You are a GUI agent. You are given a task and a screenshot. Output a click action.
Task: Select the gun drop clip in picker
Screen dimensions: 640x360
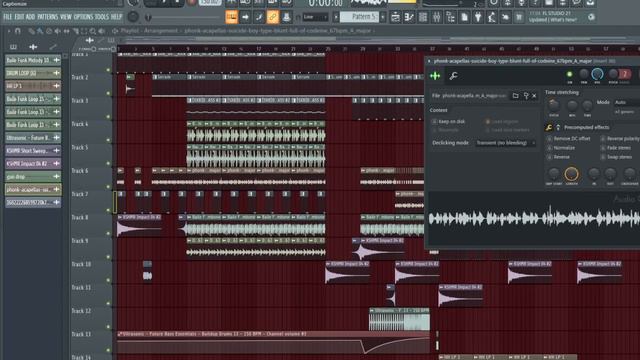tap(33, 177)
